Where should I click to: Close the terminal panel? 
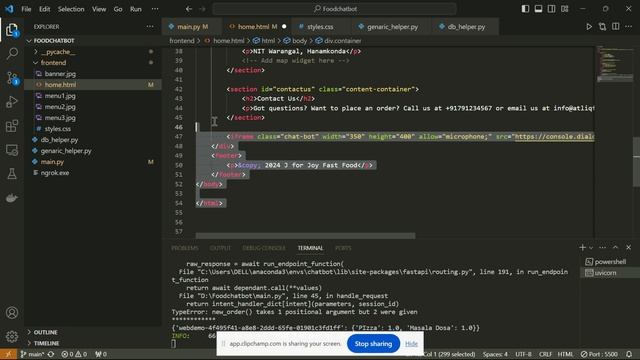click(629, 247)
